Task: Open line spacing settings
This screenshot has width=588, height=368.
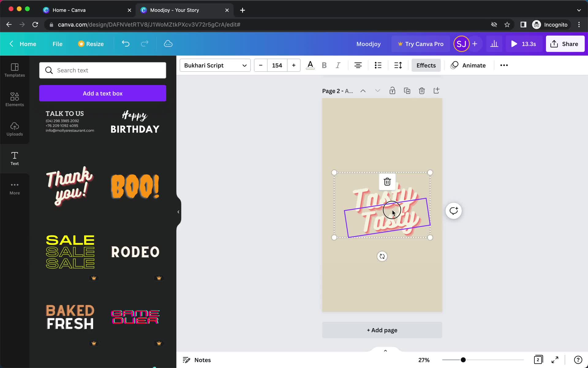Action: click(x=398, y=65)
